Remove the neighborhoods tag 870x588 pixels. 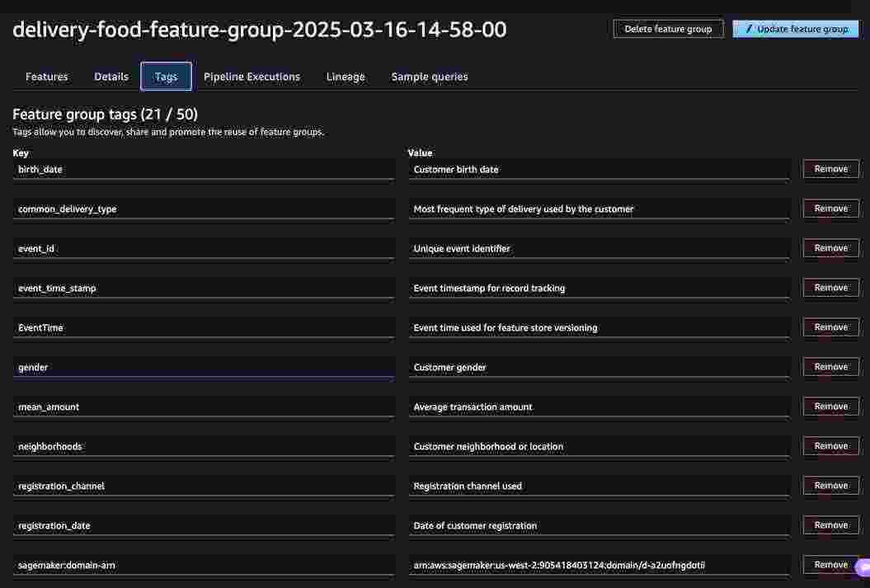(830, 446)
